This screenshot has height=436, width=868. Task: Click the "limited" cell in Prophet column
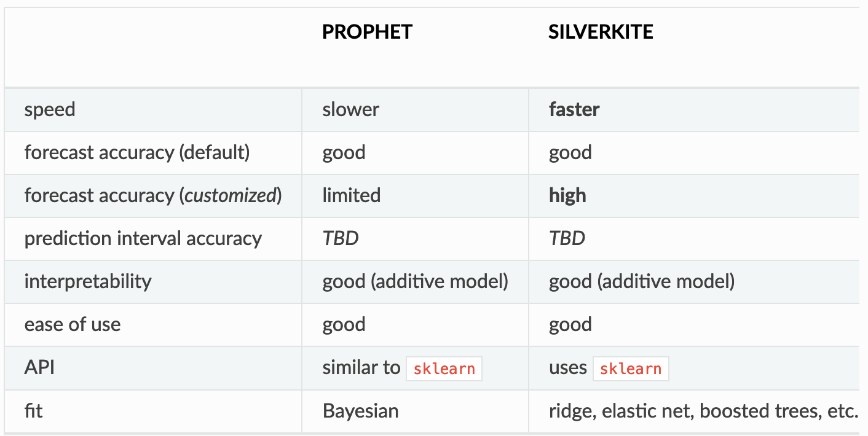pos(351,196)
